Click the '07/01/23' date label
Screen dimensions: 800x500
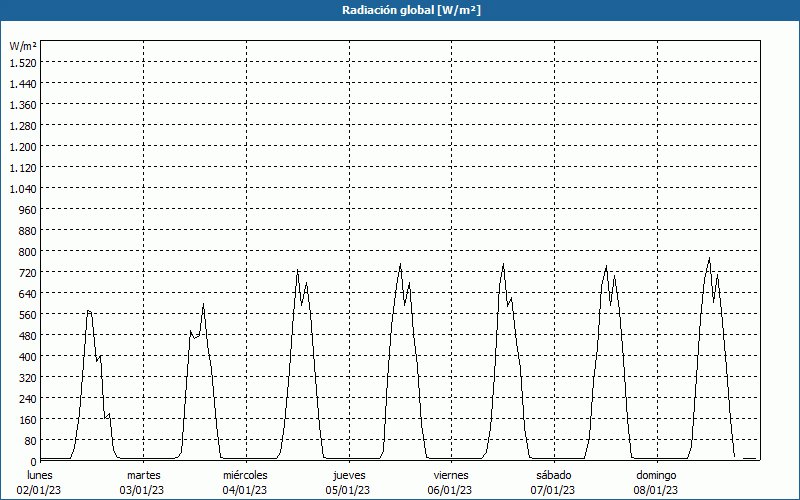pyautogui.click(x=553, y=490)
